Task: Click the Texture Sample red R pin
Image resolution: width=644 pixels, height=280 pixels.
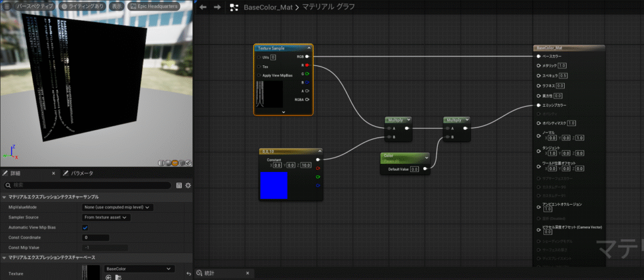Action: point(307,65)
